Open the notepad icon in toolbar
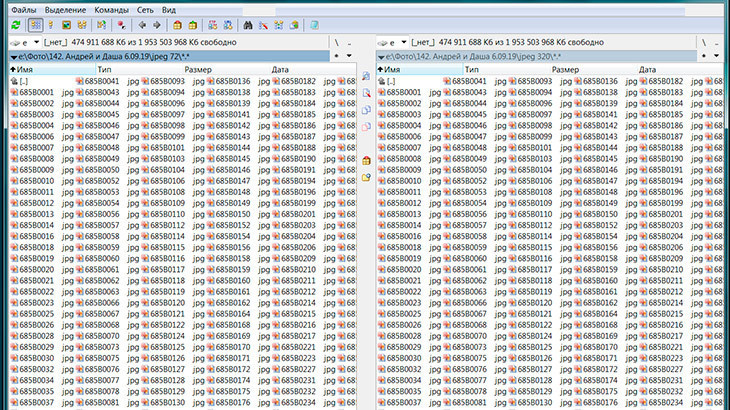Image resolution: width=730 pixels, height=410 pixels. point(313,24)
